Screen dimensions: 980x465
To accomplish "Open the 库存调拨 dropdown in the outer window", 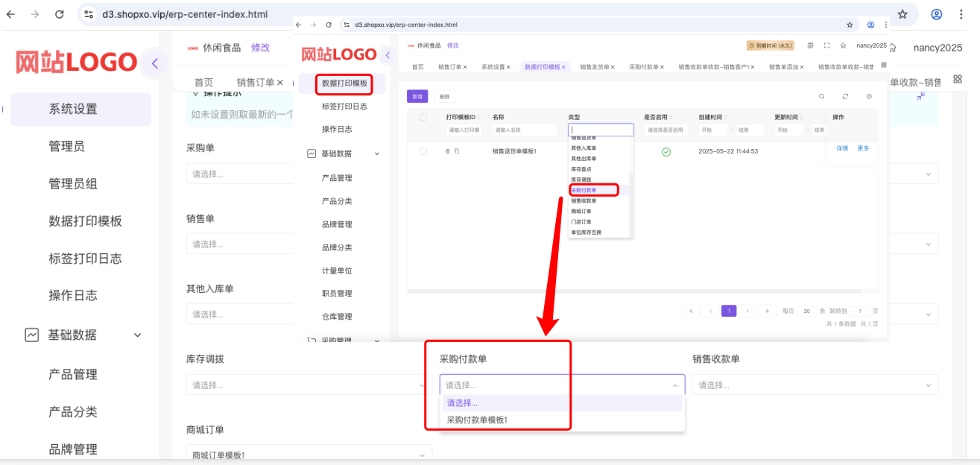I will pos(309,385).
